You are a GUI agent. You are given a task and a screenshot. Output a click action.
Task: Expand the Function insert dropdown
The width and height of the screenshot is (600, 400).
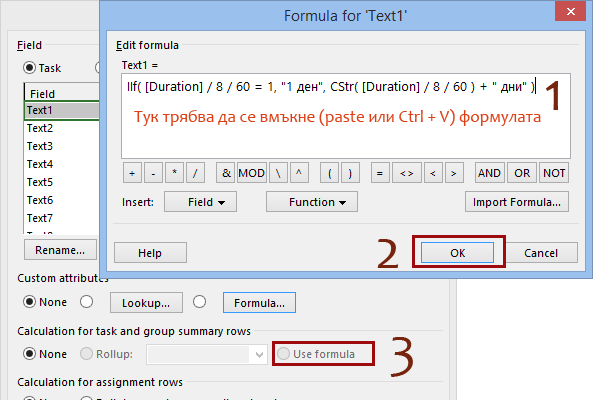click(311, 202)
